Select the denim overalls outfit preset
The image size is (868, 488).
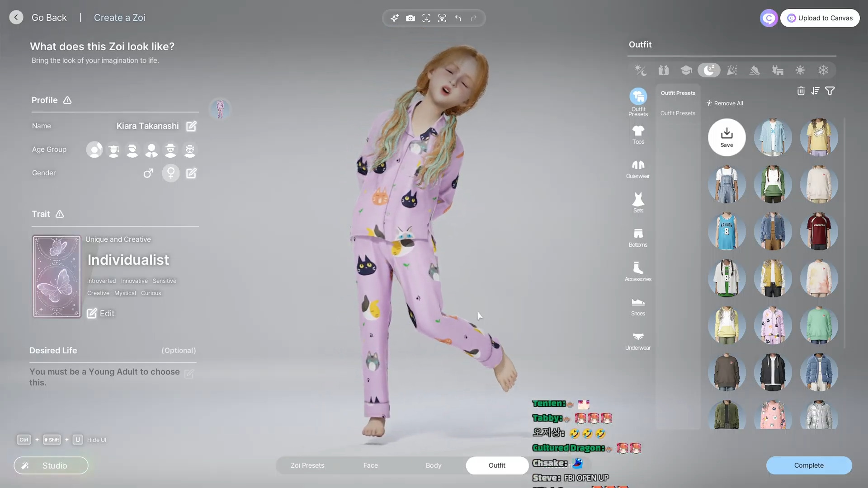click(726, 184)
